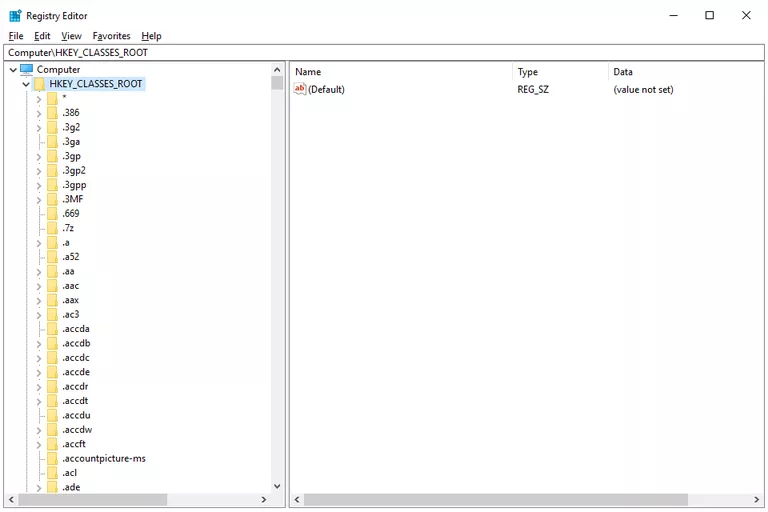Click the folder icon of .3MF
Screen dimensions: 768x512
(52, 199)
